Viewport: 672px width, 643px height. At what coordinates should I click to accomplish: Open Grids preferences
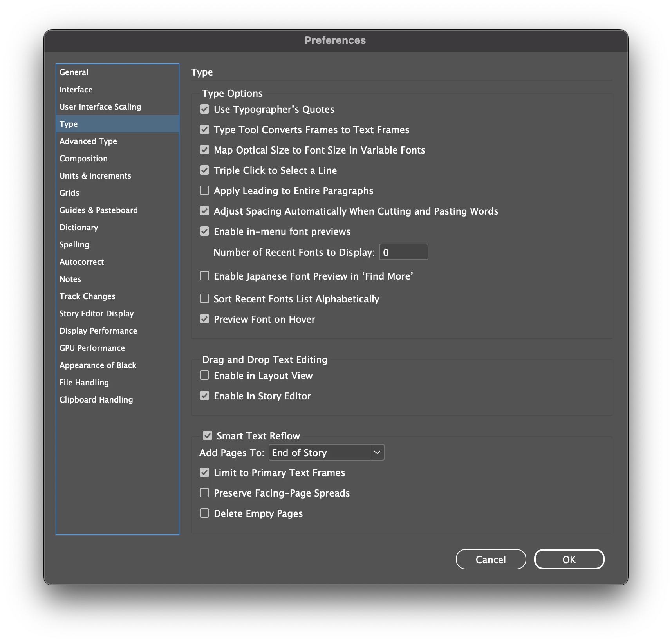pos(117,193)
